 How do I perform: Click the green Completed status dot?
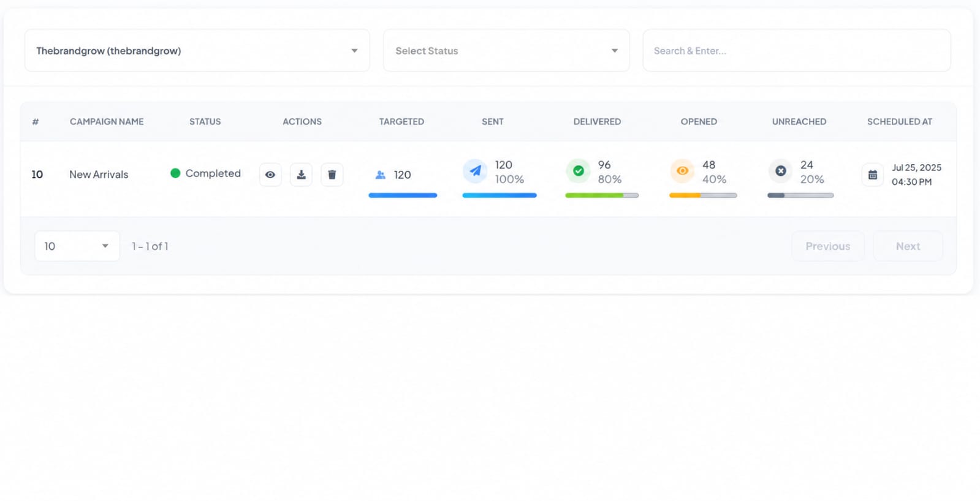175,173
